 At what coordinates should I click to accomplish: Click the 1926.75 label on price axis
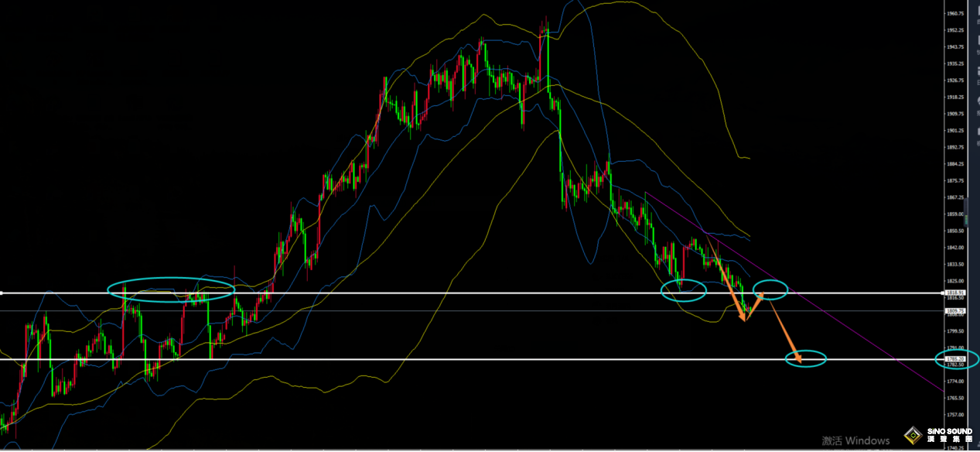click(x=955, y=80)
